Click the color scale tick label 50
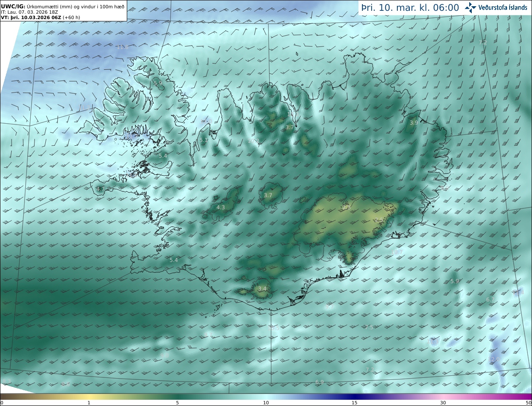This screenshot has height=406, width=532. pos(529,403)
